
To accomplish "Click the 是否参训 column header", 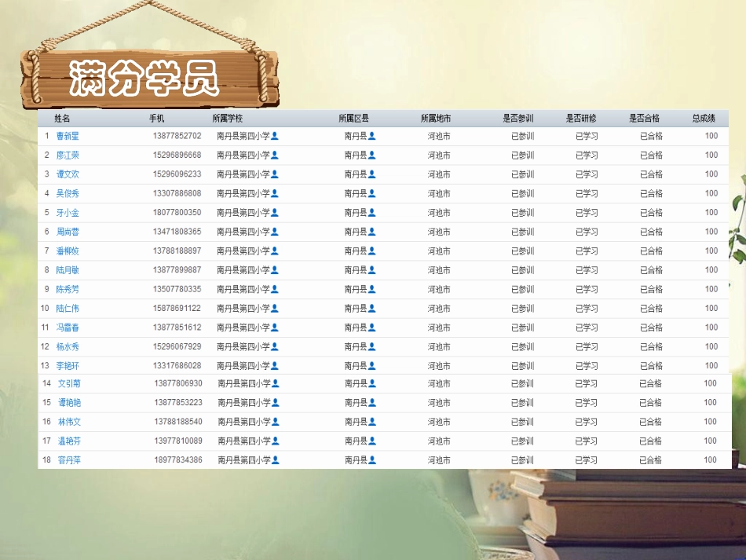I will [518, 118].
